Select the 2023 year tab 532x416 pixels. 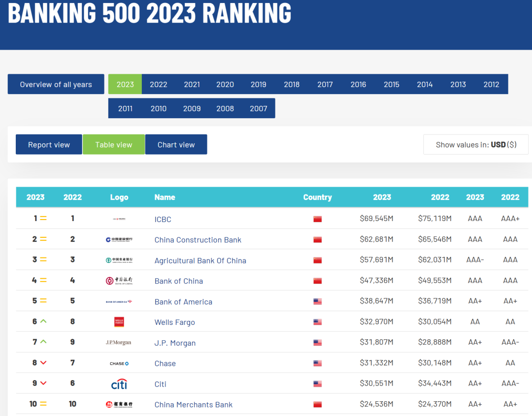pyautogui.click(x=125, y=84)
